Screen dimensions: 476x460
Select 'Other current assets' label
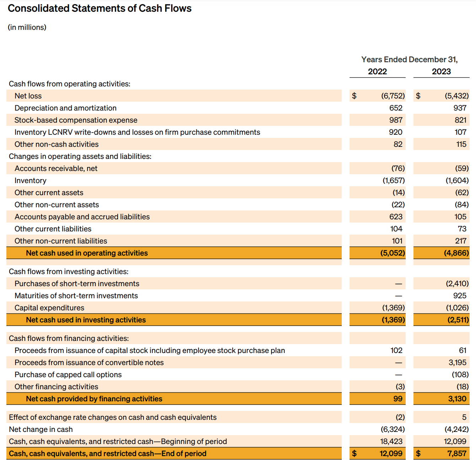pyautogui.click(x=49, y=193)
